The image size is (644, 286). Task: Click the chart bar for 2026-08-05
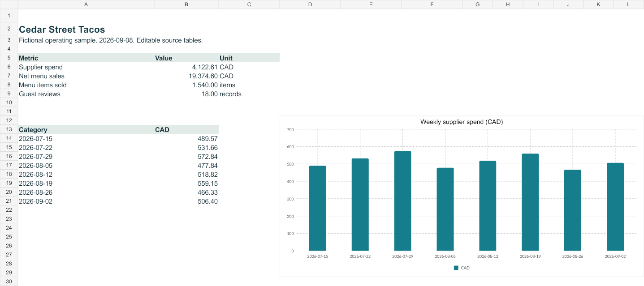445,209
